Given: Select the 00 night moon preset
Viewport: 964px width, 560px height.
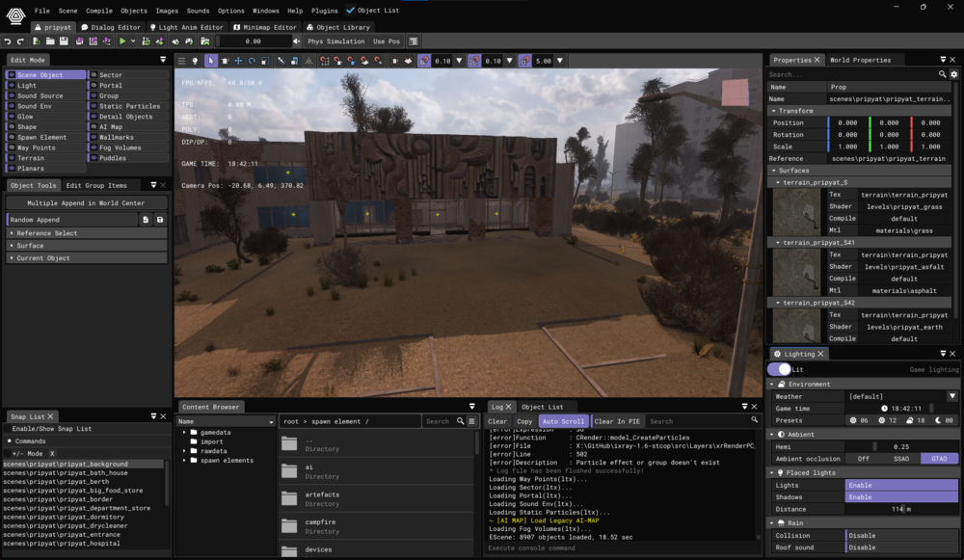Looking at the screenshot, I should [x=944, y=420].
